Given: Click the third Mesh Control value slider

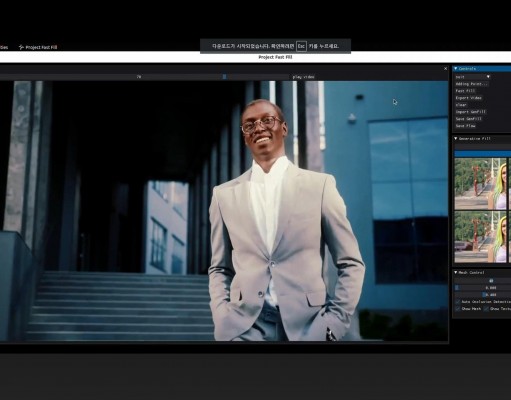Looking at the screenshot, I should point(483,295).
